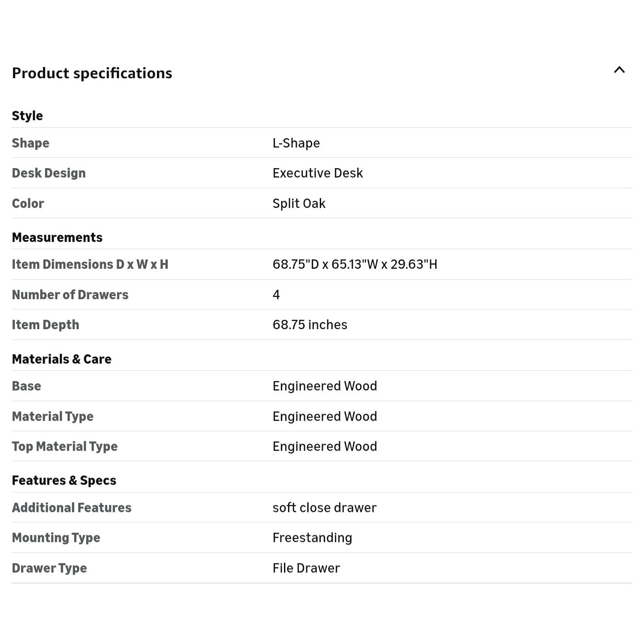Select the Freestanding value text
The image size is (644, 644).
click(312, 538)
